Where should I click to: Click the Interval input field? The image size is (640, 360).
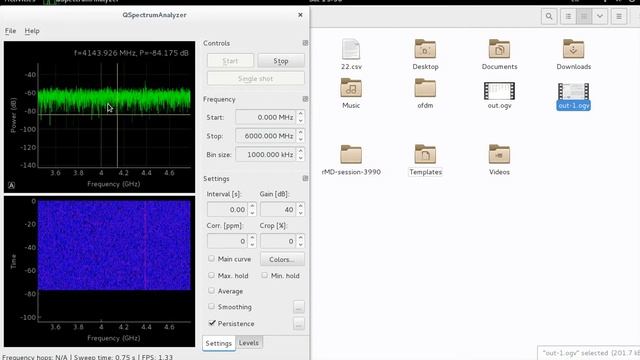tap(227, 209)
